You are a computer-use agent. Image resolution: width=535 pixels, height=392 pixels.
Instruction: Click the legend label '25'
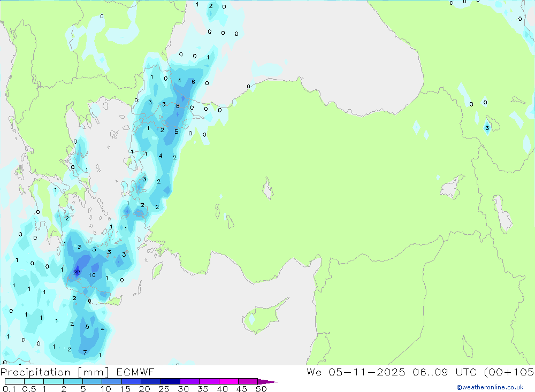click(164, 389)
